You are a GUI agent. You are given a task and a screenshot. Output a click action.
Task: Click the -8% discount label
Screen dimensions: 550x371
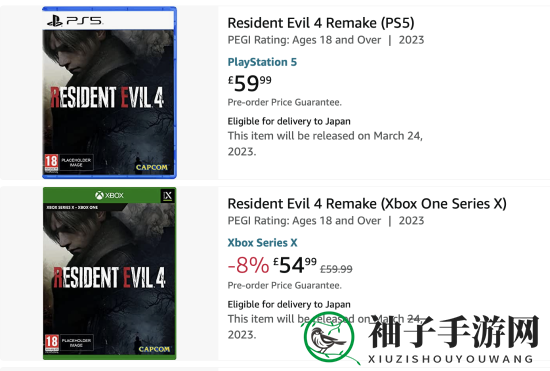pyautogui.click(x=248, y=265)
